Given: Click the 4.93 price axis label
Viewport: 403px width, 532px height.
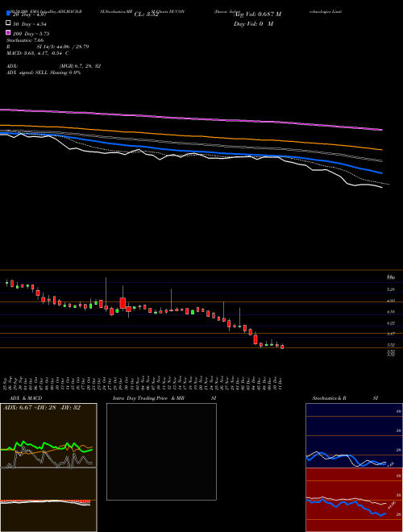Looking at the screenshot, I should coord(391,301).
